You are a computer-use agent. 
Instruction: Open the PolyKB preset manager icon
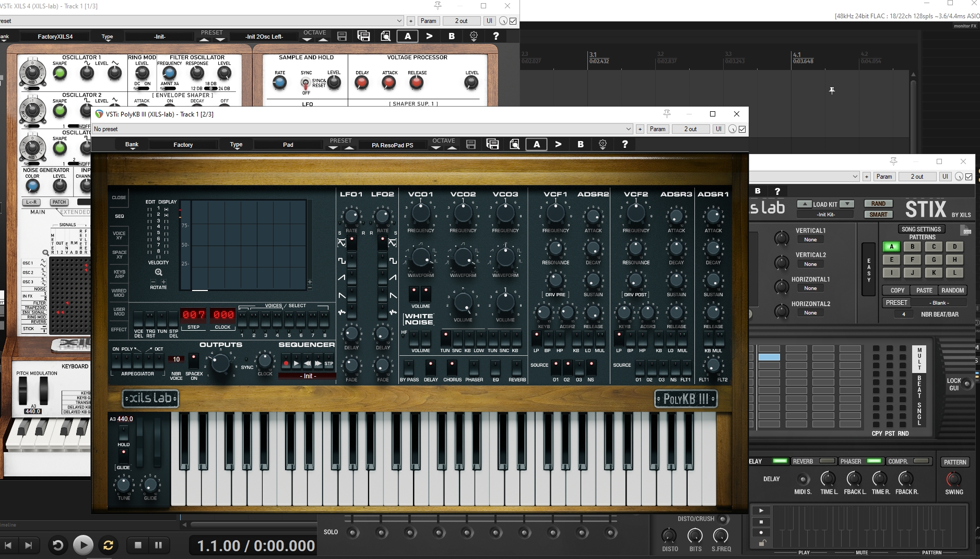492,145
